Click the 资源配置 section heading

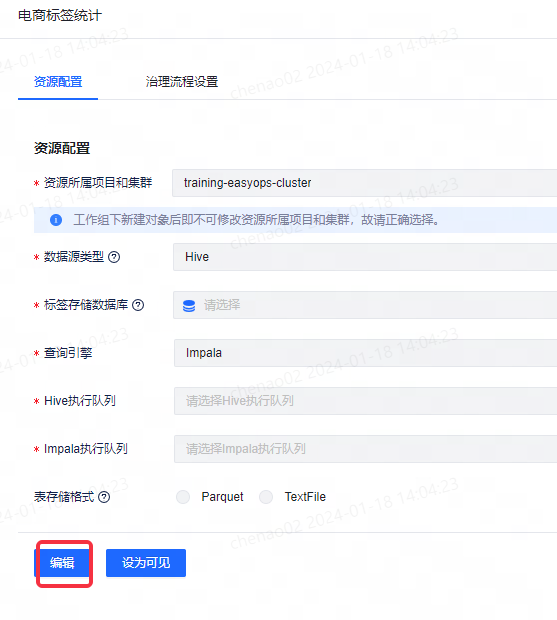pos(62,148)
